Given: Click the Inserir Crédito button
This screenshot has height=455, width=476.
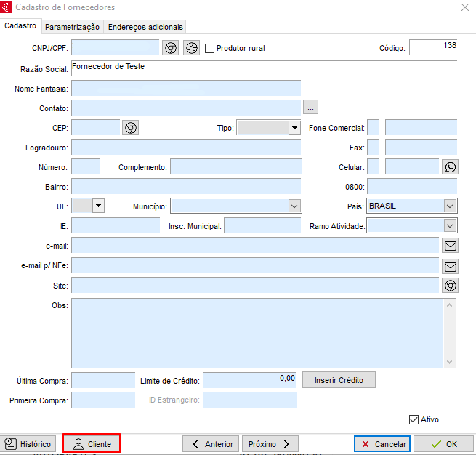Looking at the screenshot, I should (339, 380).
